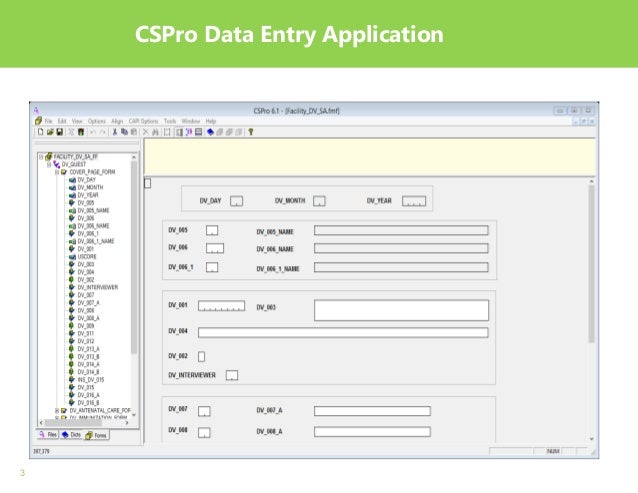638x493 pixels.
Task: Click the select-box toolbar icon after binoculars
Action: (x=167, y=132)
